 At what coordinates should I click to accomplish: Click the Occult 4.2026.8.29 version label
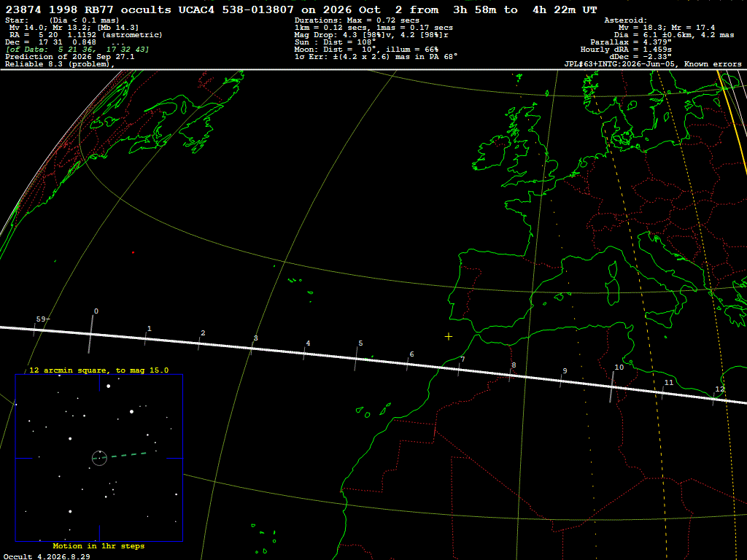[x=47, y=556]
